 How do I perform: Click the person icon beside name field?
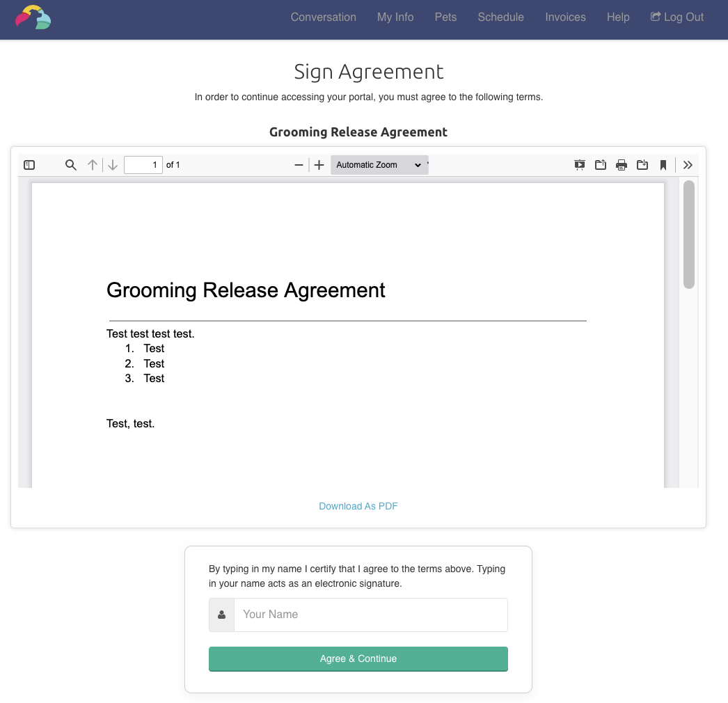tap(221, 615)
